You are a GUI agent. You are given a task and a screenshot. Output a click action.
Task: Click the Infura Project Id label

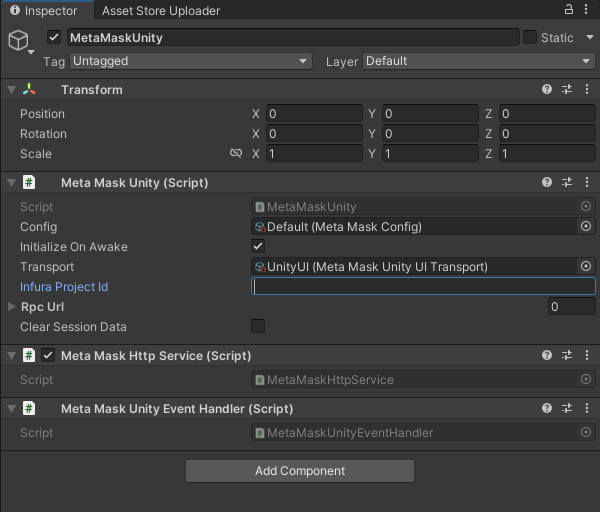pos(64,287)
